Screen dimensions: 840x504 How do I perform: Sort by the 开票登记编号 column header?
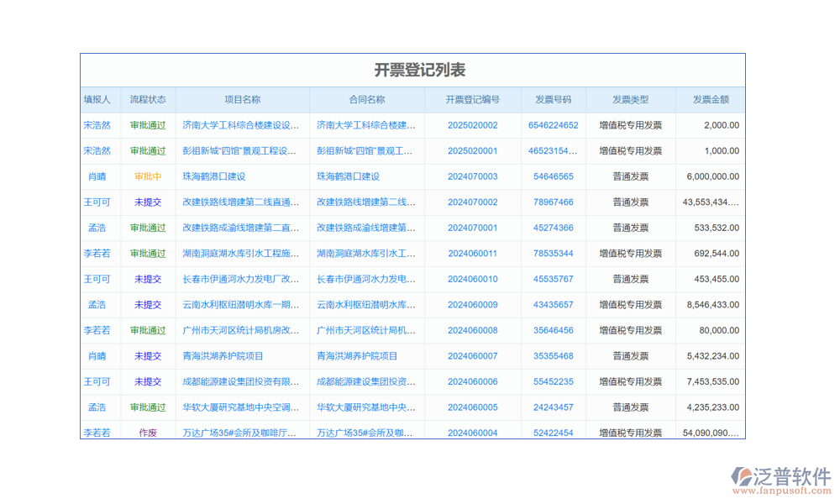click(x=473, y=99)
